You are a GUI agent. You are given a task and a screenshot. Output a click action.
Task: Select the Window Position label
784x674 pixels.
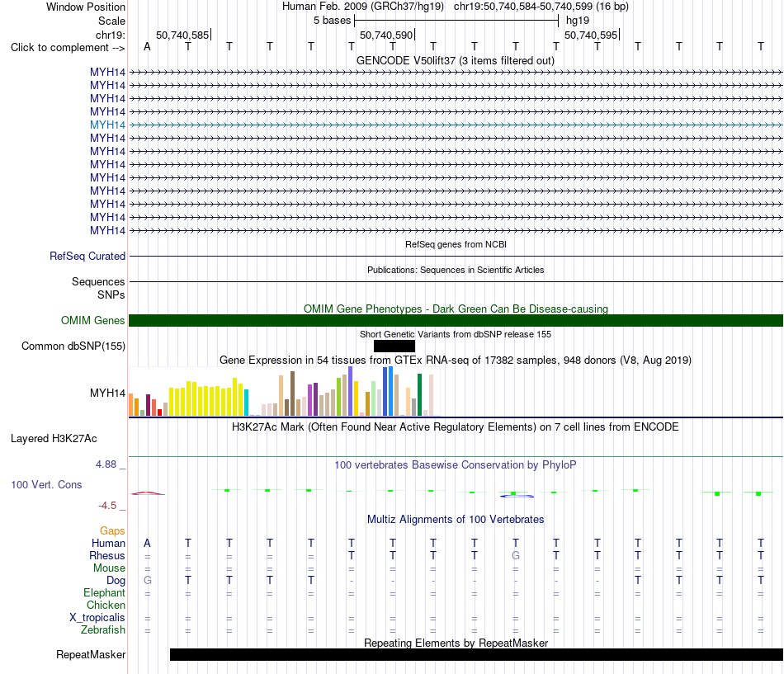(x=86, y=7)
